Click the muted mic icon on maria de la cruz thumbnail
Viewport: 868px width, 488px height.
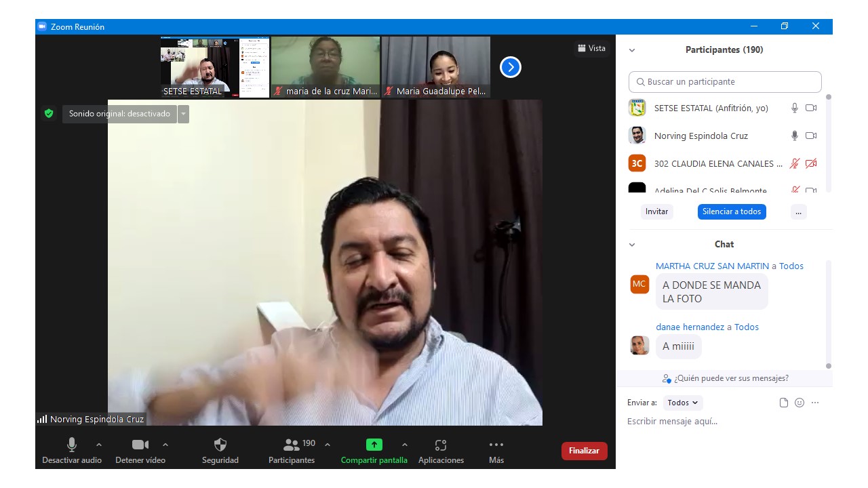click(278, 91)
